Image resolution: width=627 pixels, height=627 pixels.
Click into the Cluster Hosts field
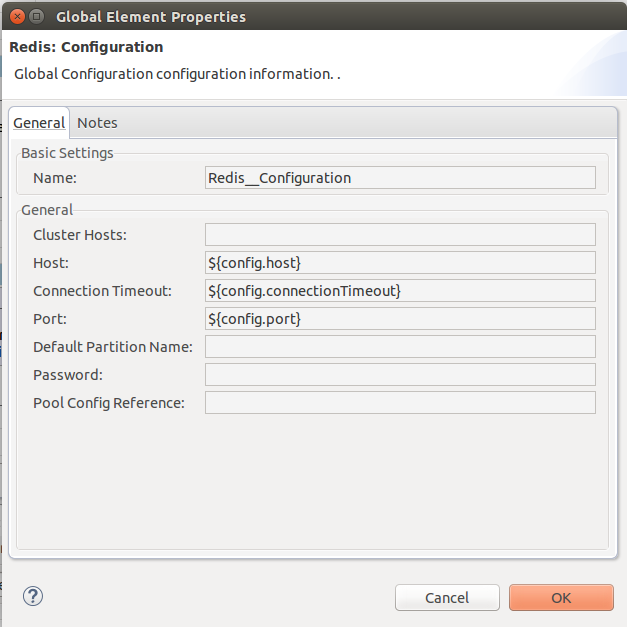tap(400, 235)
